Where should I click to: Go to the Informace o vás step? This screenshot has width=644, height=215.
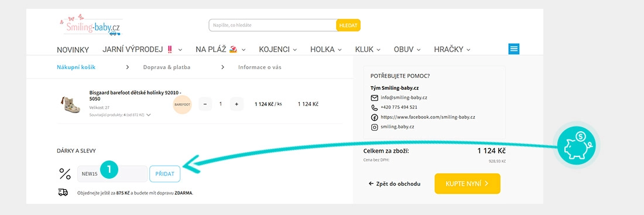(x=260, y=67)
